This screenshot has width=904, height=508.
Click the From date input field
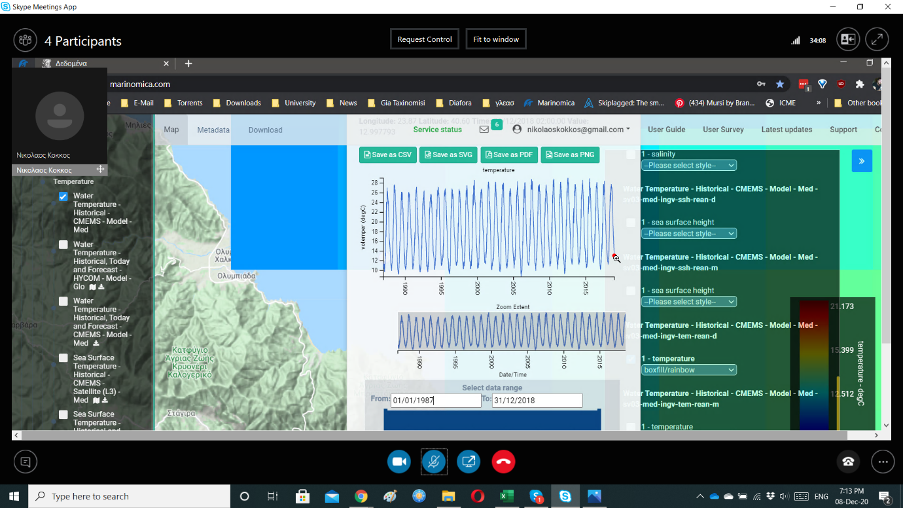[x=435, y=400]
